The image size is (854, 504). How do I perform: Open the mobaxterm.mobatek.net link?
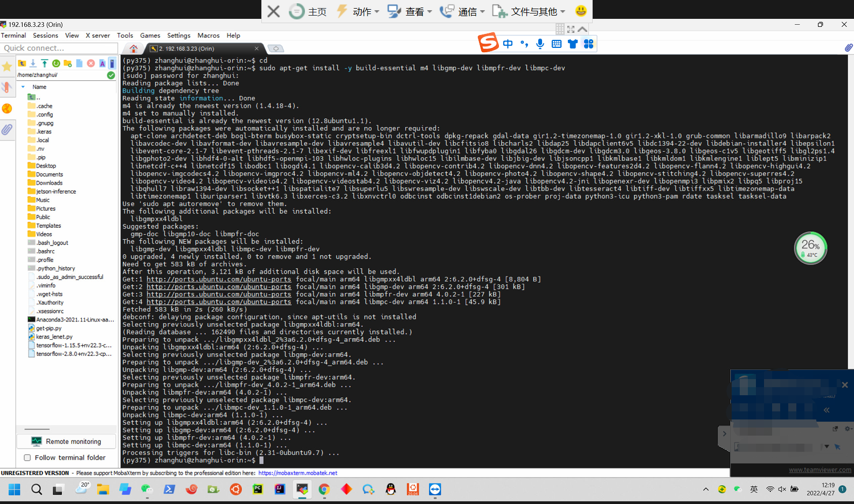pos(298,473)
